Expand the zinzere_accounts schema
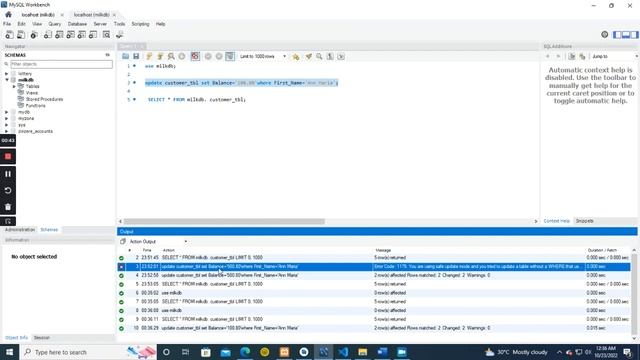640x360 pixels. [x=7, y=131]
